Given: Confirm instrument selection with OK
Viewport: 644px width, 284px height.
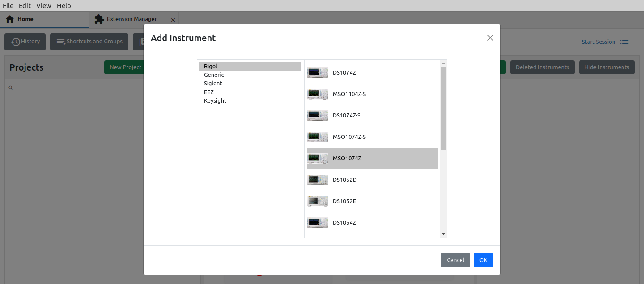Looking at the screenshot, I should point(483,260).
